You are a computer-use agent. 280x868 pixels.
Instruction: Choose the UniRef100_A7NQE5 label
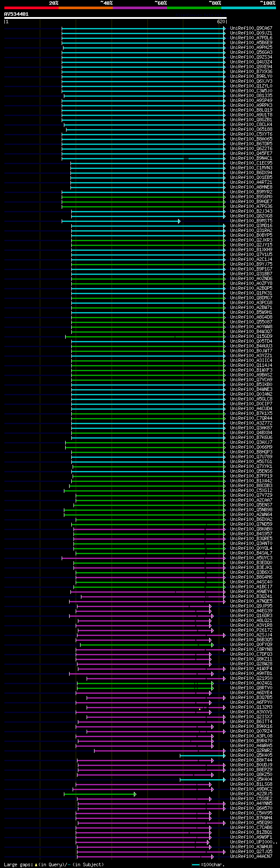251,601
